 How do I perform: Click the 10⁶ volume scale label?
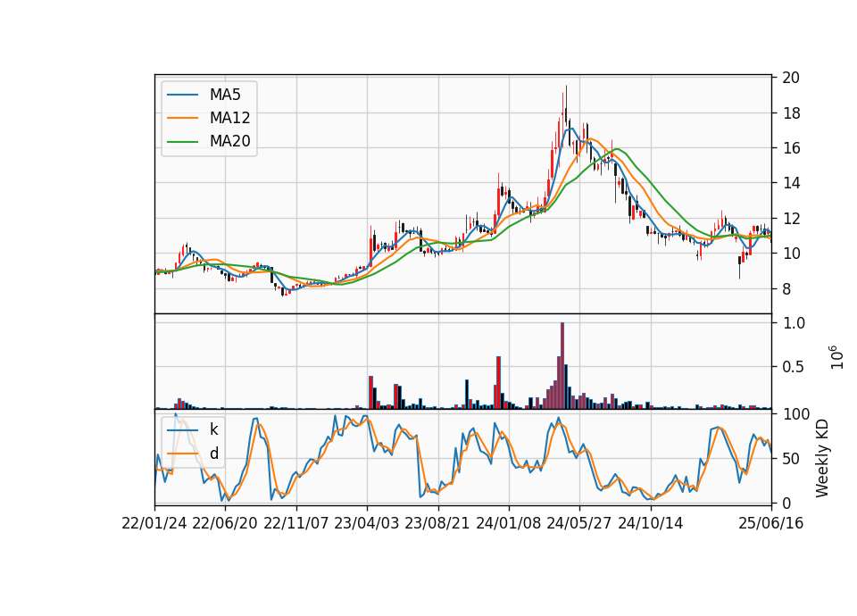836,357
